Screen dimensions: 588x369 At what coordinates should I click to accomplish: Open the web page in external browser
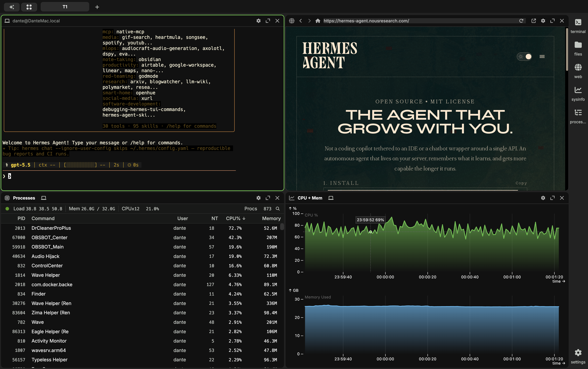tap(534, 21)
